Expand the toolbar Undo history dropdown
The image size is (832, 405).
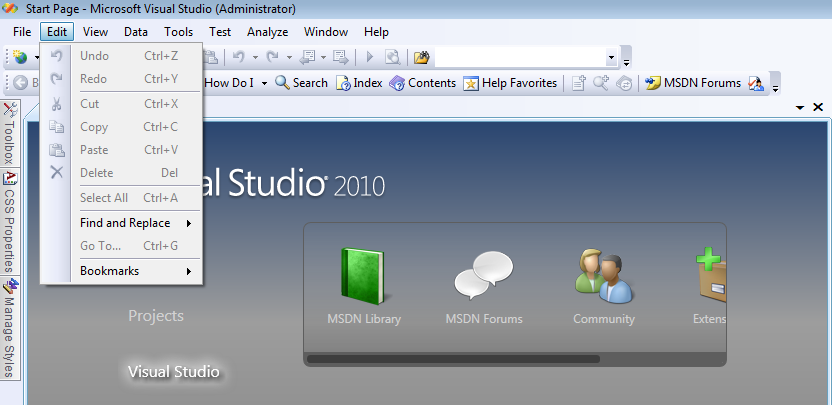255,57
